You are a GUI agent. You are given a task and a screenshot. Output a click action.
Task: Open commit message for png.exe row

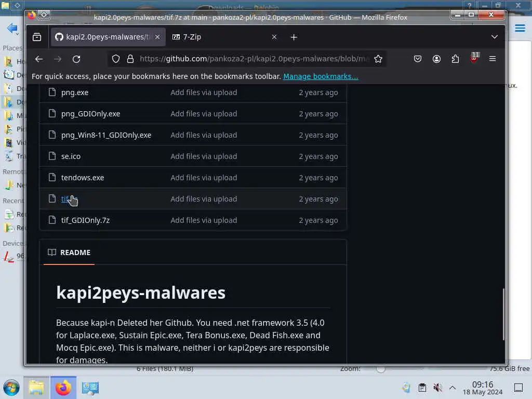click(204, 92)
